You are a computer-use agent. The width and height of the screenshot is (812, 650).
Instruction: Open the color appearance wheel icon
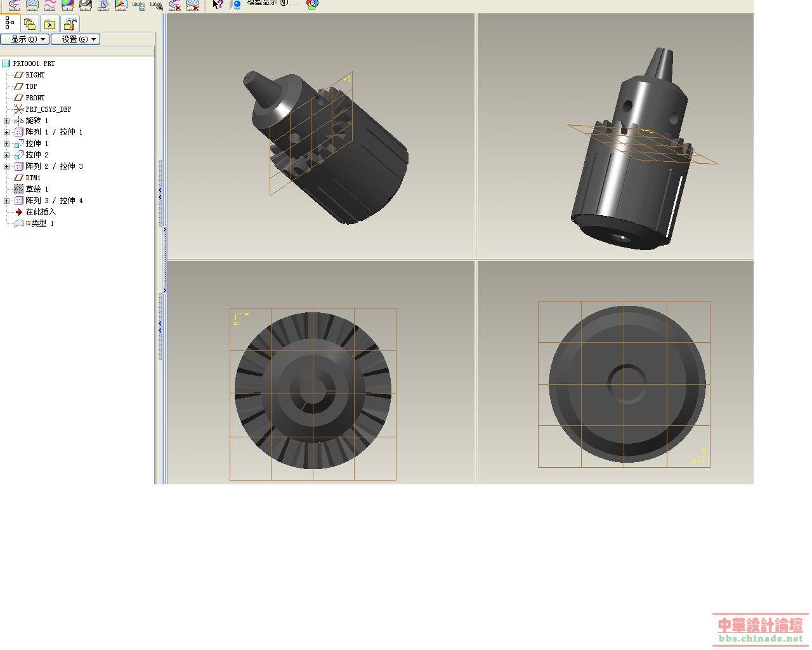(312, 4)
